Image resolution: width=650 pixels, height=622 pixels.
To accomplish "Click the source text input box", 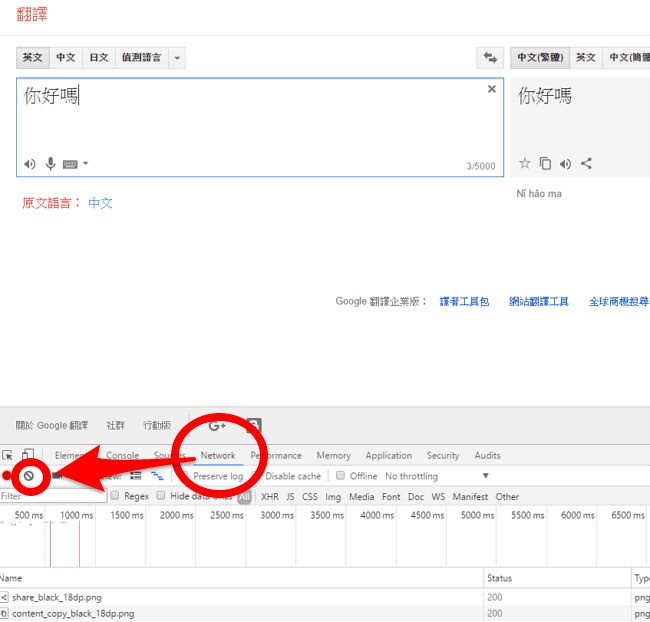I will [260, 127].
